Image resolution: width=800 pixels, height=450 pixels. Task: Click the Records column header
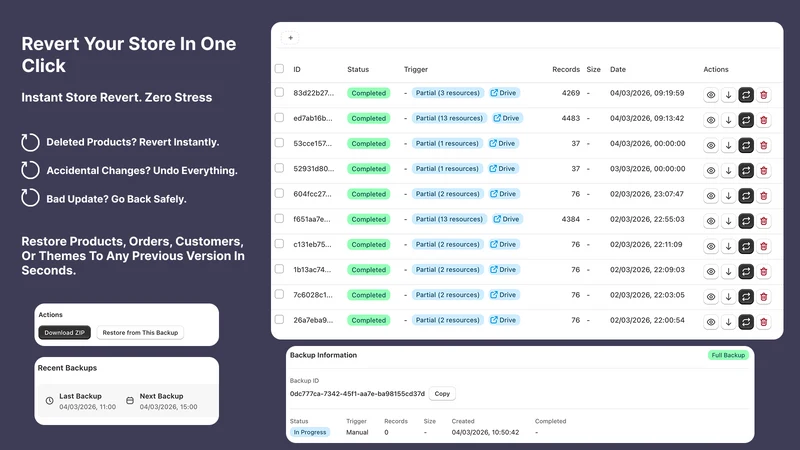[x=566, y=69]
